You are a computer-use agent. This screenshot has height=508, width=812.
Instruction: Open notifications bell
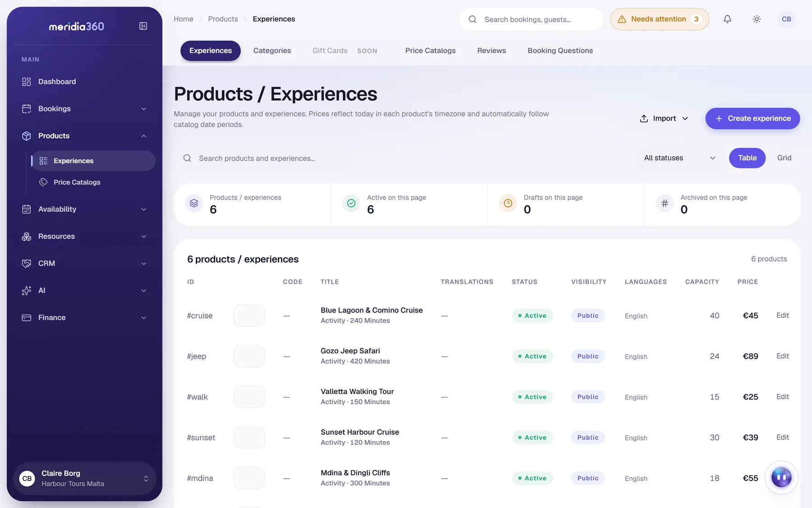(x=727, y=19)
